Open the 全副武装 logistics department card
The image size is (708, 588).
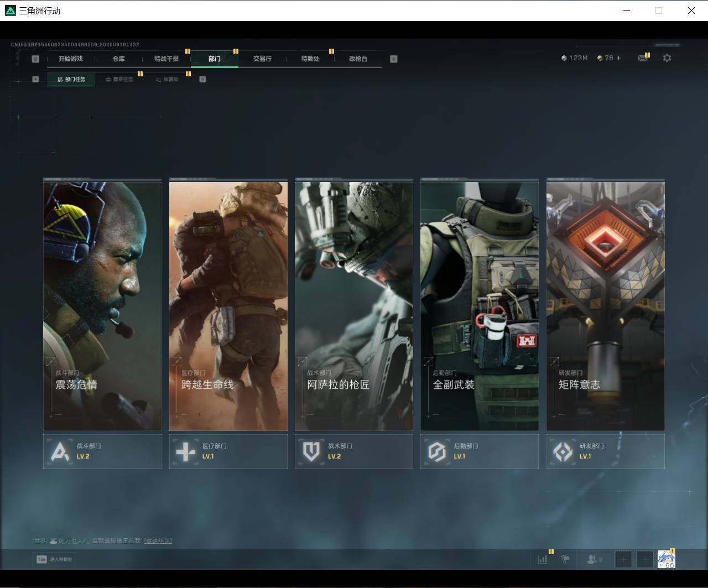pos(480,305)
